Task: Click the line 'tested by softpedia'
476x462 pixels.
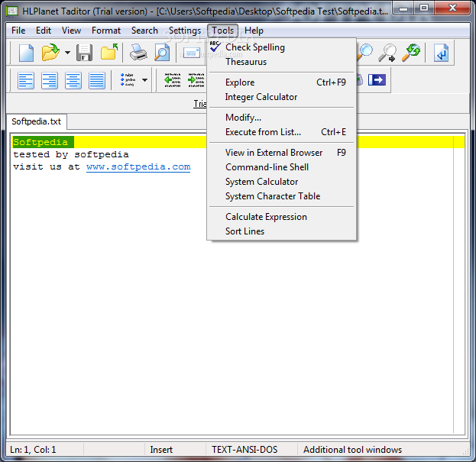Action: coord(71,155)
